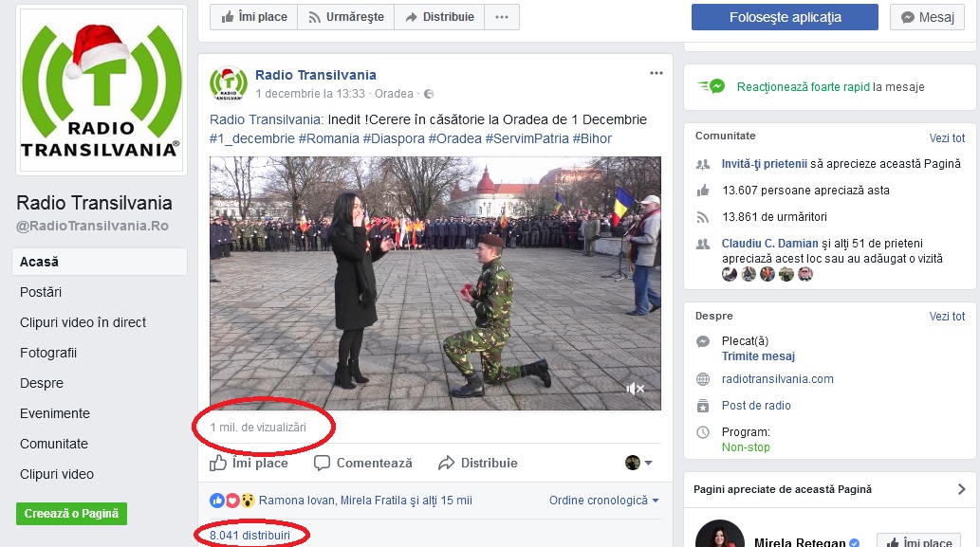The image size is (980, 547).
Task: Select Acasă in the page sidebar
Action: pyautogui.click(x=100, y=262)
